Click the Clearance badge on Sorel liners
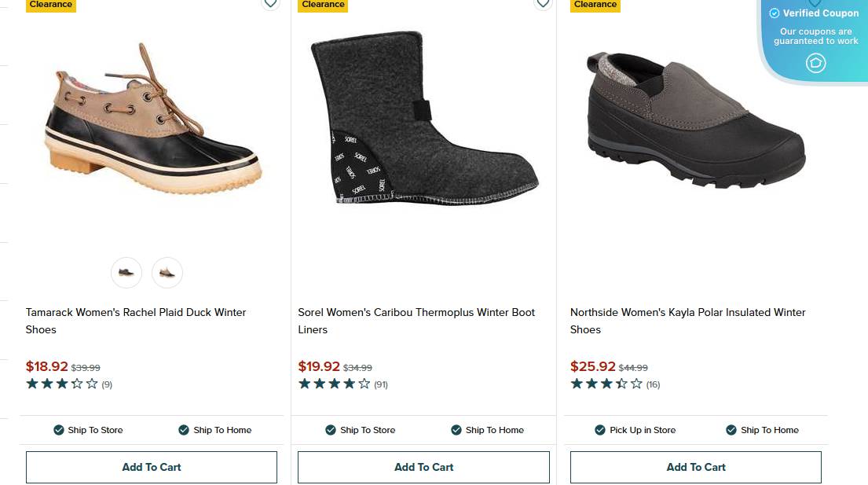Image resolution: width=868 pixels, height=485 pixels. (x=323, y=4)
